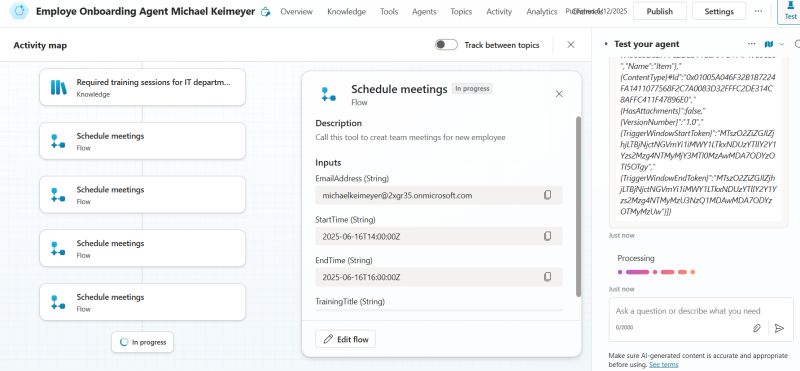This screenshot has height=371, width=800.
Task: Click the Copilot agent logo icon
Action: coord(19,11)
